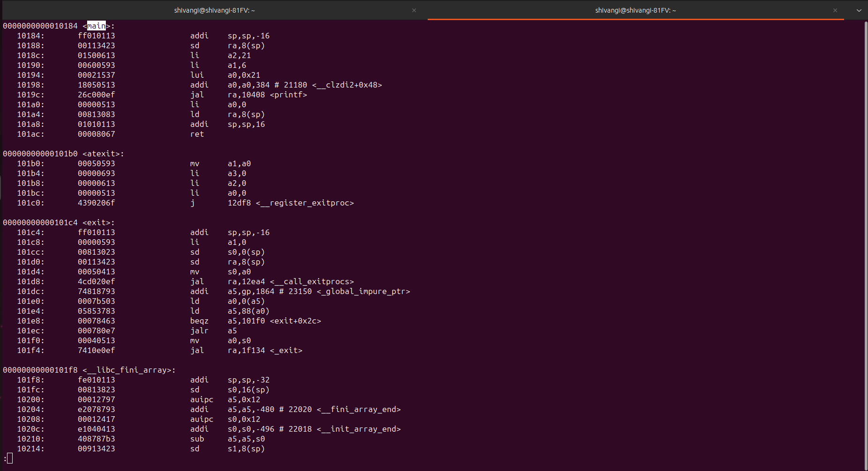
Task: Switch to the active right terminal tab
Action: [x=635, y=10]
